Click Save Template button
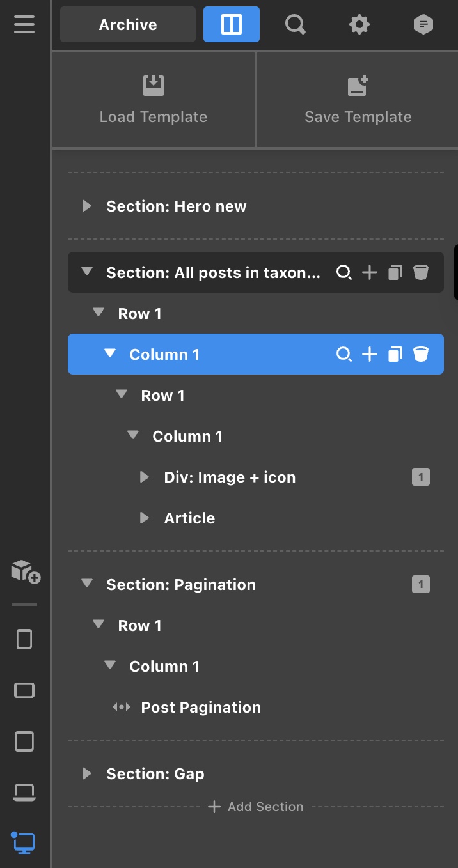The width and height of the screenshot is (458, 868). 358,100
